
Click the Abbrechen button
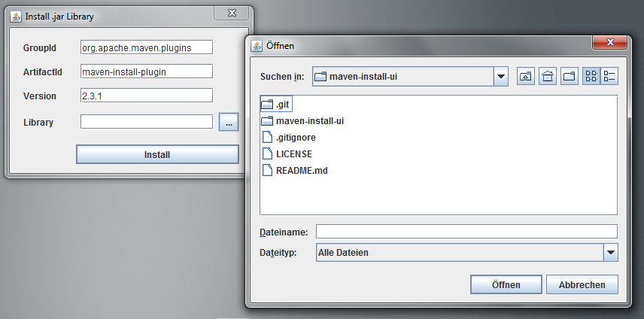[582, 284]
